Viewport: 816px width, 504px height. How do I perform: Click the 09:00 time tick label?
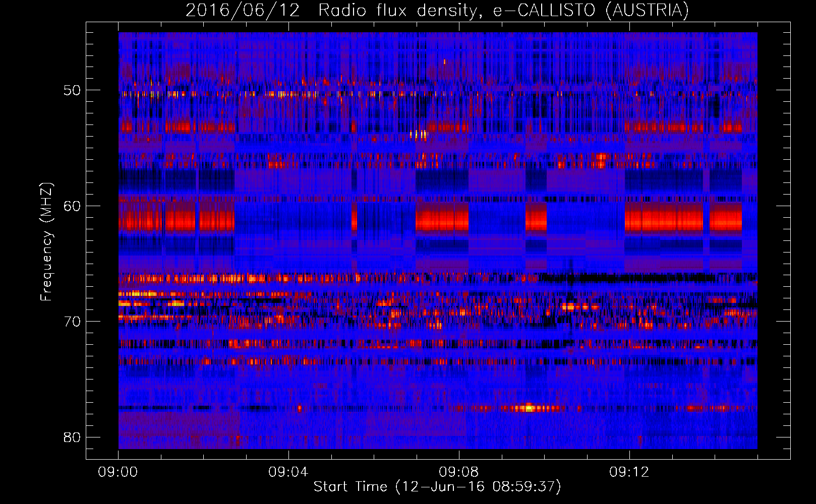point(118,472)
